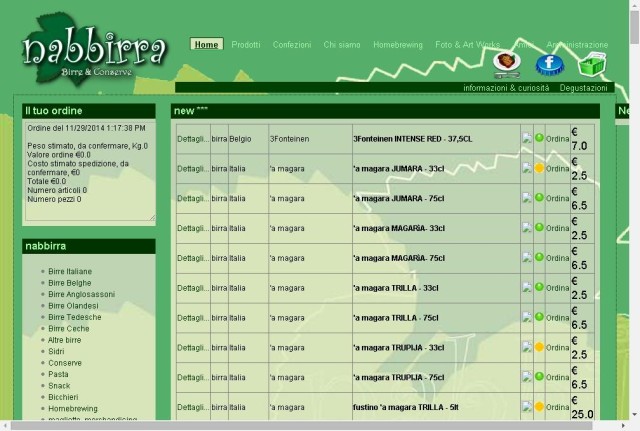The height and width of the screenshot is (431, 640).
Task: Click green availability dot for TRILLA 33cl
Action: click(x=539, y=287)
